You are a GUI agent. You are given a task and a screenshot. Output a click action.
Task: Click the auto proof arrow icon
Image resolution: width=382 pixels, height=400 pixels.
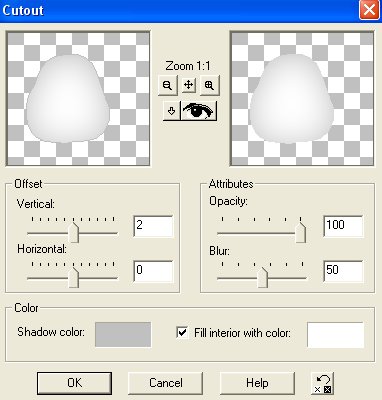[171, 111]
